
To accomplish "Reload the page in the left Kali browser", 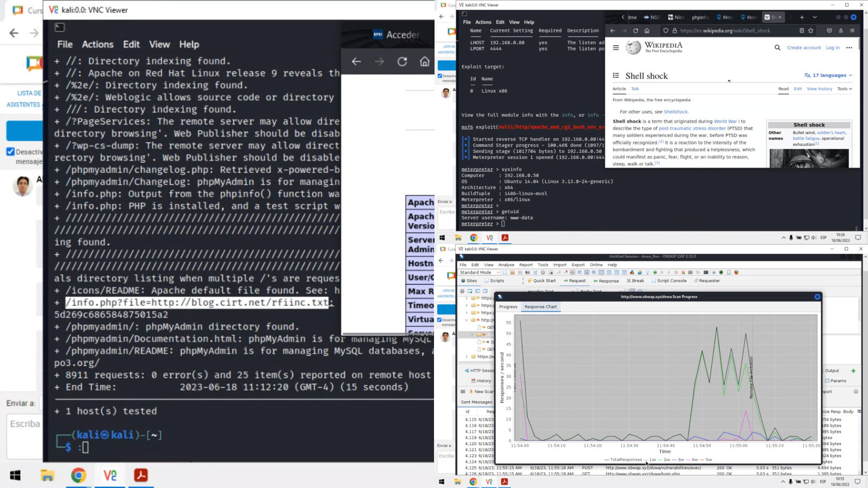I will (402, 61).
